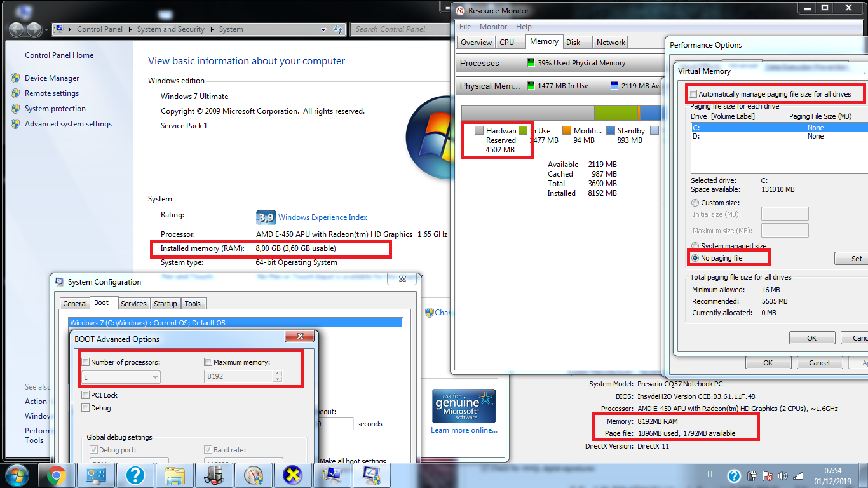The image size is (868, 488).
Task: Switch to the Services tab in System Configuration
Action: 133,304
